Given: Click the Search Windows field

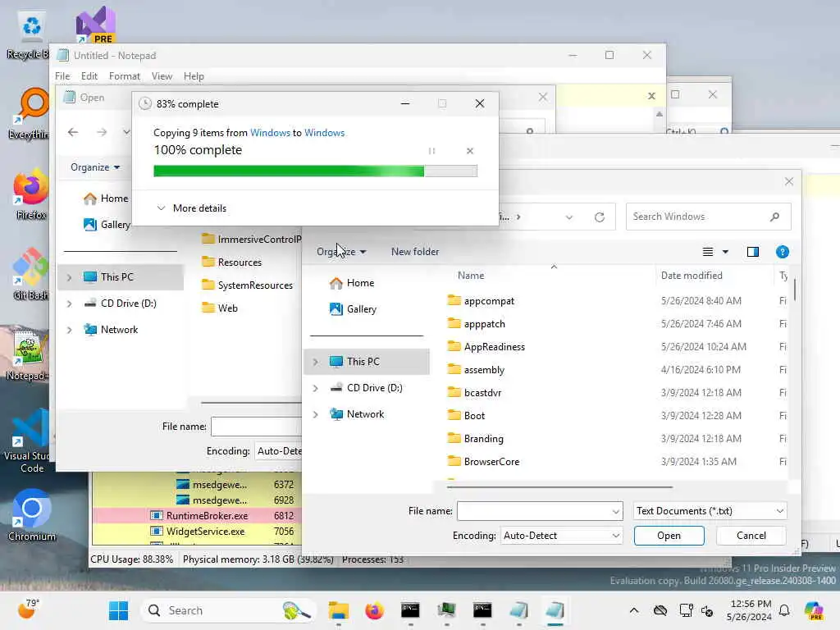Looking at the screenshot, I should pos(708,217).
